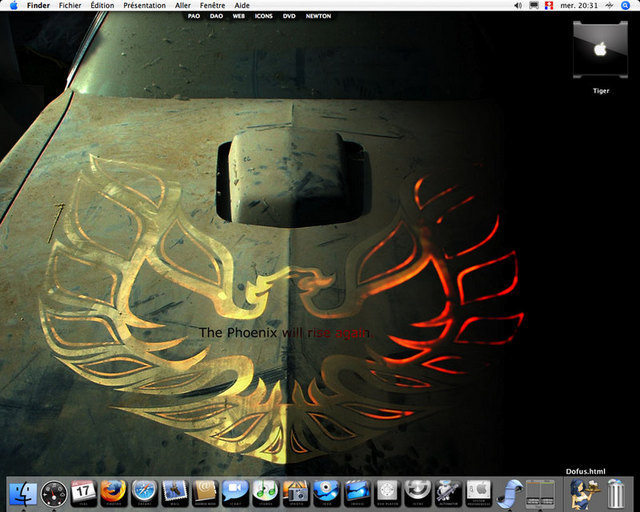Open Address Book in Dock
Image resolution: width=640 pixels, height=512 pixels.
pyautogui.click(x=205, y=493)
